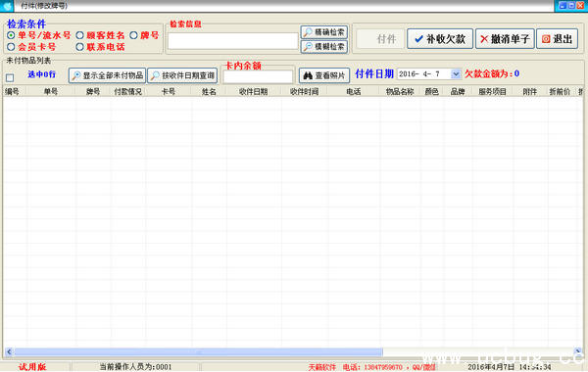Maximize the window from the title bar
Image resolution: width=588 pixels, height=372 pixels.
(571, 5)
